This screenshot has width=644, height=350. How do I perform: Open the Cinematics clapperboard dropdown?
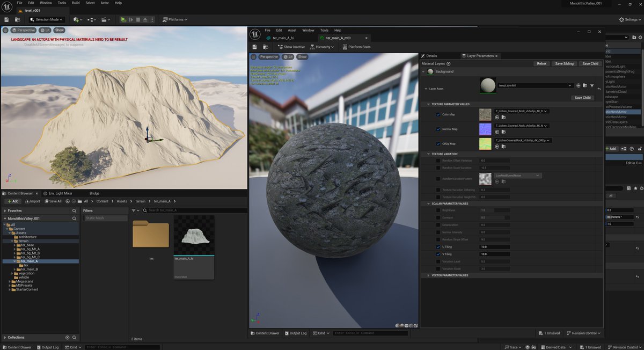pos(106,19)
